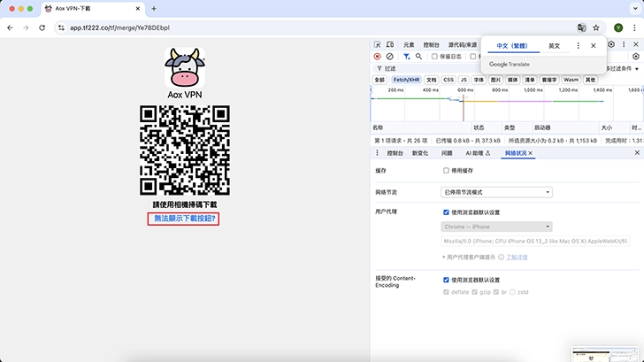This screenshot has height=362, width=644.
Task: Open the Chrome — iPhone user agent dropdown
Action: tap(496, 227)
